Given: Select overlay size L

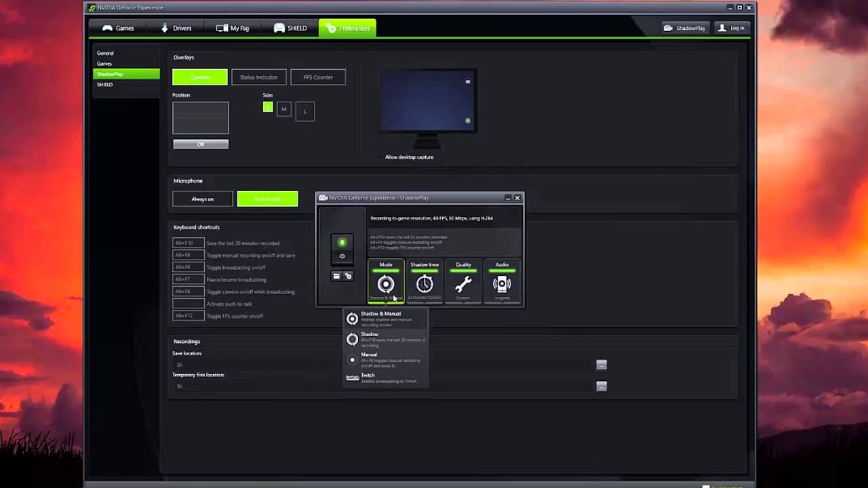Looking at the screenshot, I should [305, 111].
